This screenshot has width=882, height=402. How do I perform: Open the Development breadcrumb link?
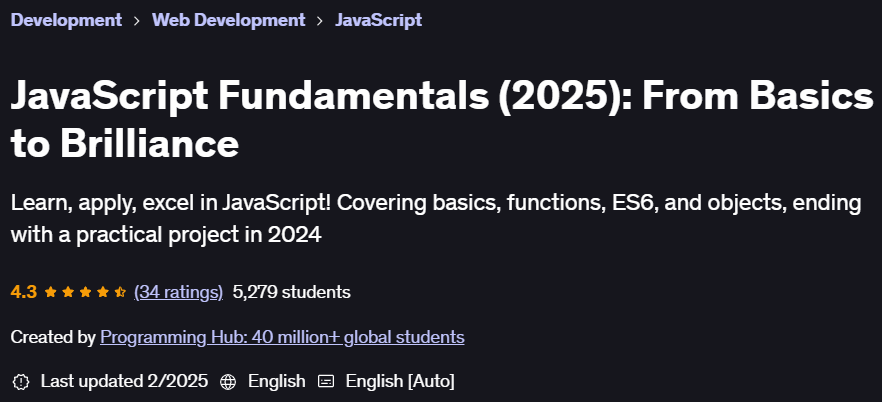(66, 20)
